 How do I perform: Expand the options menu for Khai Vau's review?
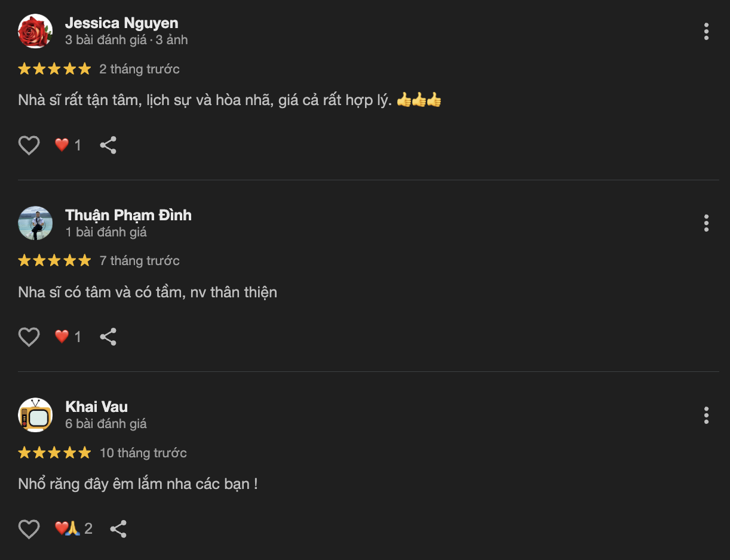point(706,415)
